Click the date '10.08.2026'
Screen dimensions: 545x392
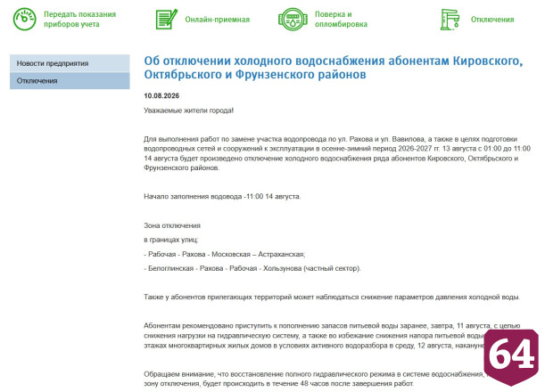coord(161,96)
